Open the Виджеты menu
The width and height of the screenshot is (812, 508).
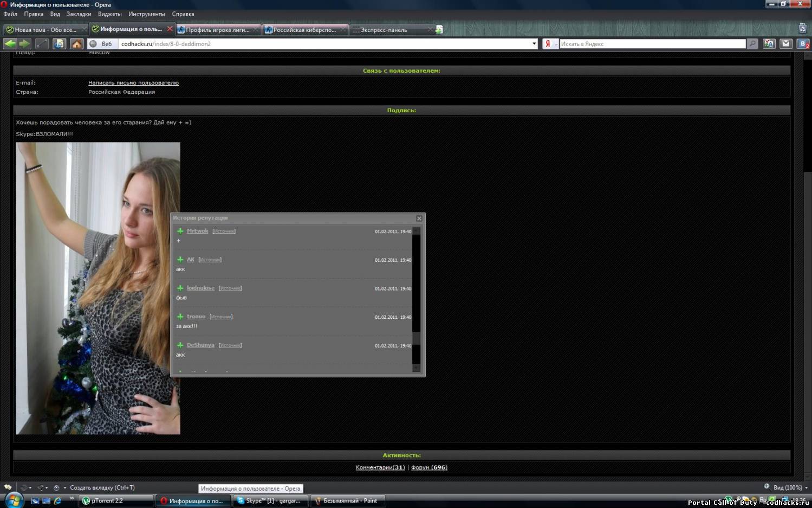click(110, 14)
